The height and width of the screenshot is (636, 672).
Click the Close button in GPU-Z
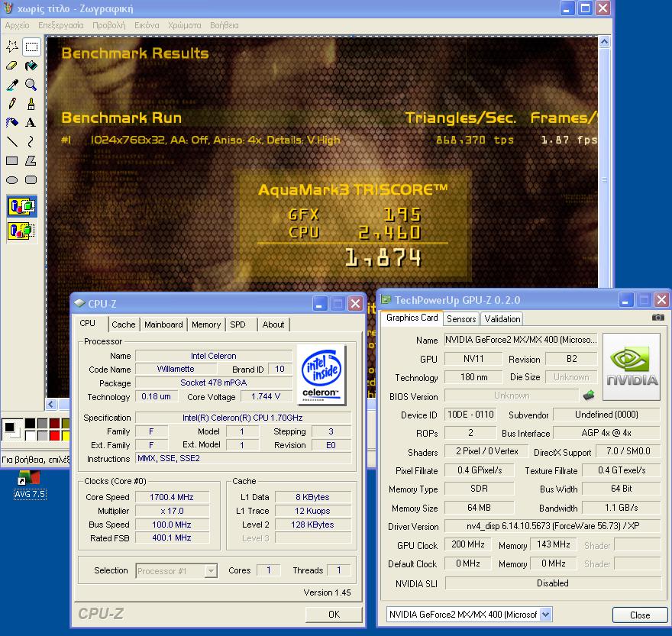639,615
